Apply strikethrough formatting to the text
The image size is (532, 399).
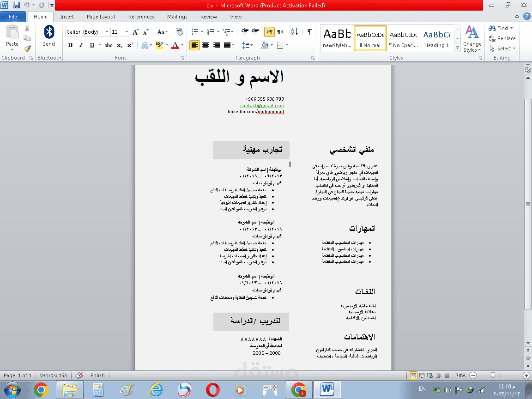tap(108, 45)
